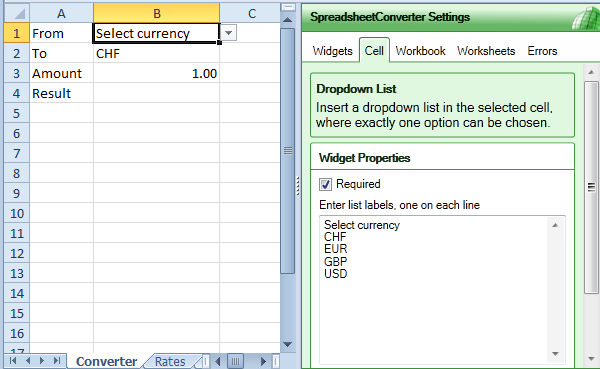Switch to the Widgets tab

[x=332, y=51]
